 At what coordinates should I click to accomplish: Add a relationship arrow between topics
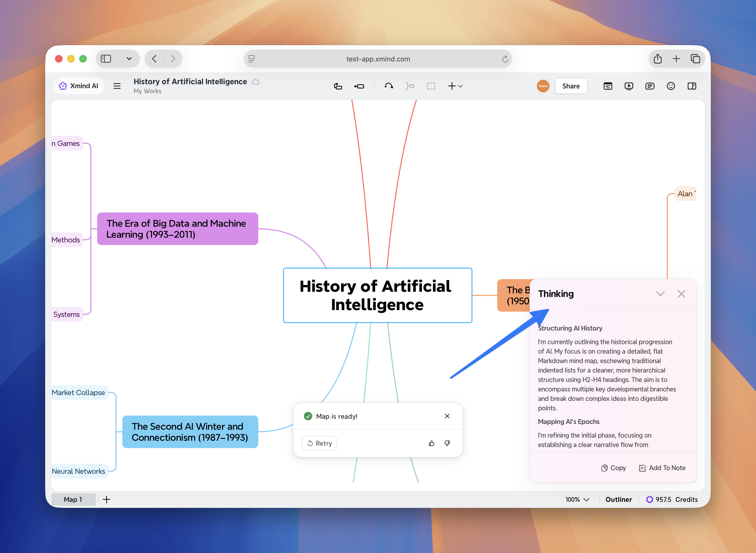coord(389,86)
